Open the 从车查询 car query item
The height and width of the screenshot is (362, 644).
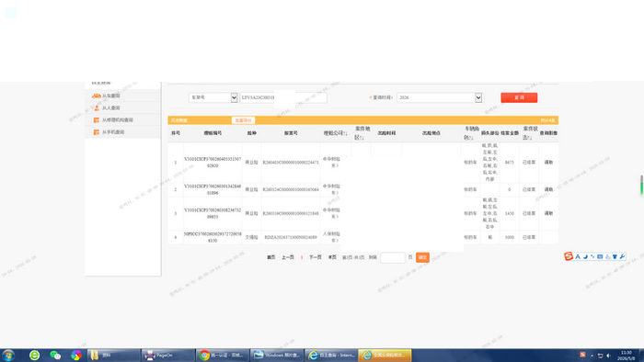[x=111, y=96]
